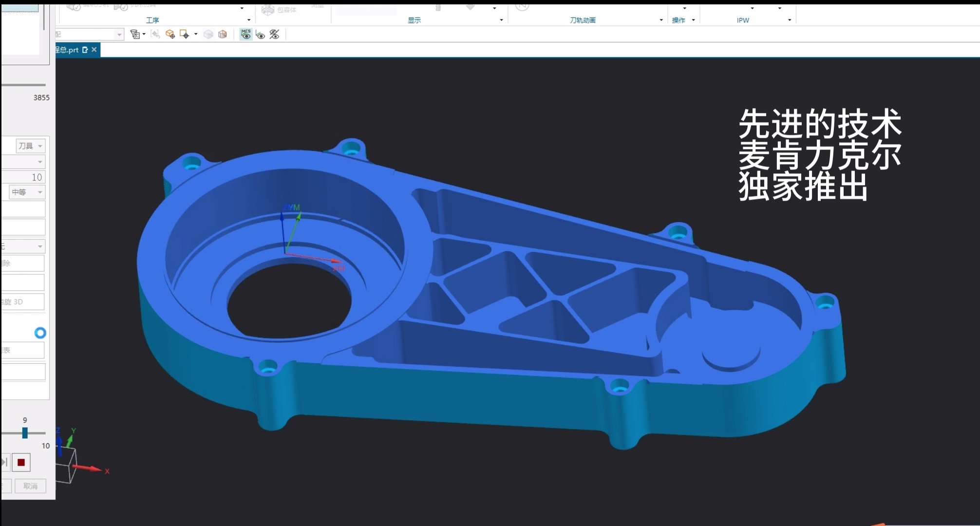
Task: Click the shaded cube view icon
Action: point(223,34)
